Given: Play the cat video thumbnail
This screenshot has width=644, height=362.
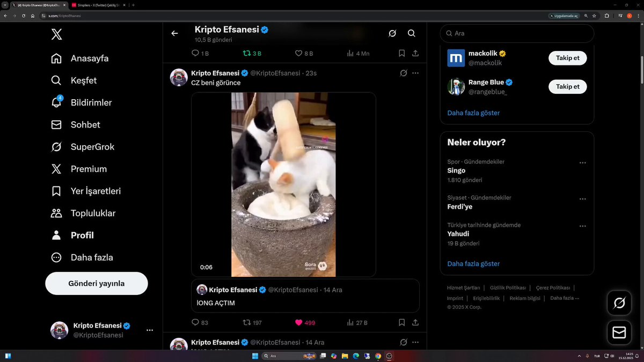Looking at the screenshot, I should [x=283, y=184].
